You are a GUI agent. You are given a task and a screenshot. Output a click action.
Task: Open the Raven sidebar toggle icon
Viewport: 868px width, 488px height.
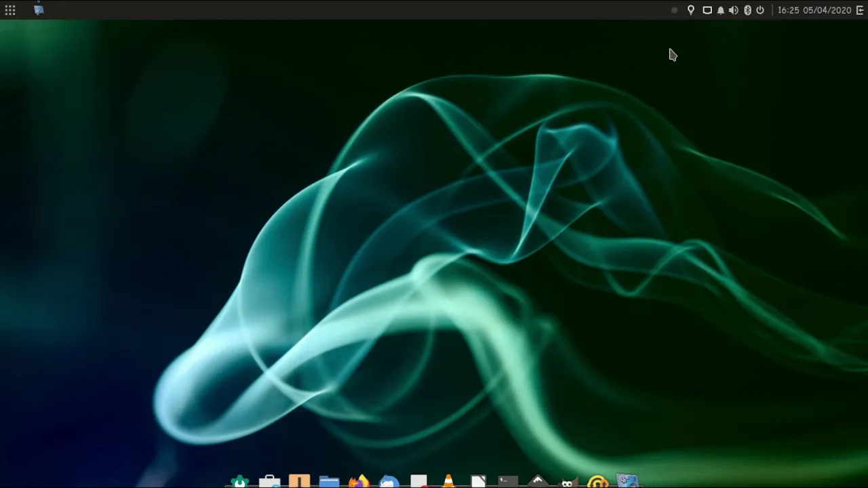pos(861,10)
